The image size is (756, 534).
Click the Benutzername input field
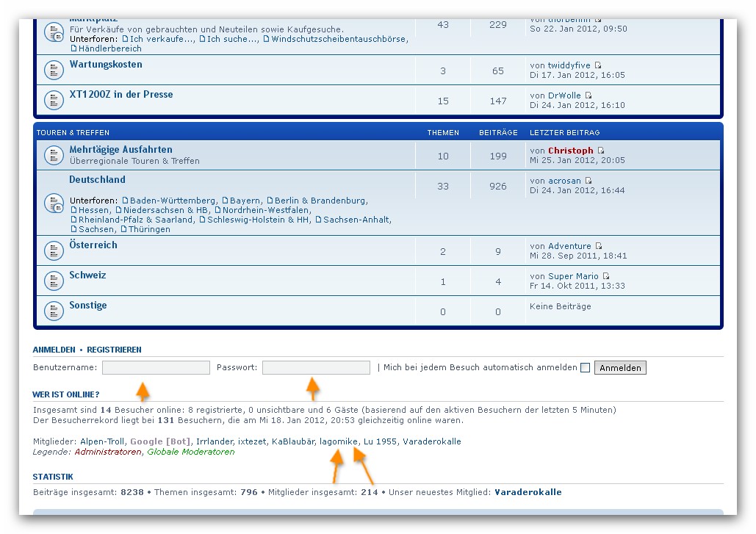156,367
